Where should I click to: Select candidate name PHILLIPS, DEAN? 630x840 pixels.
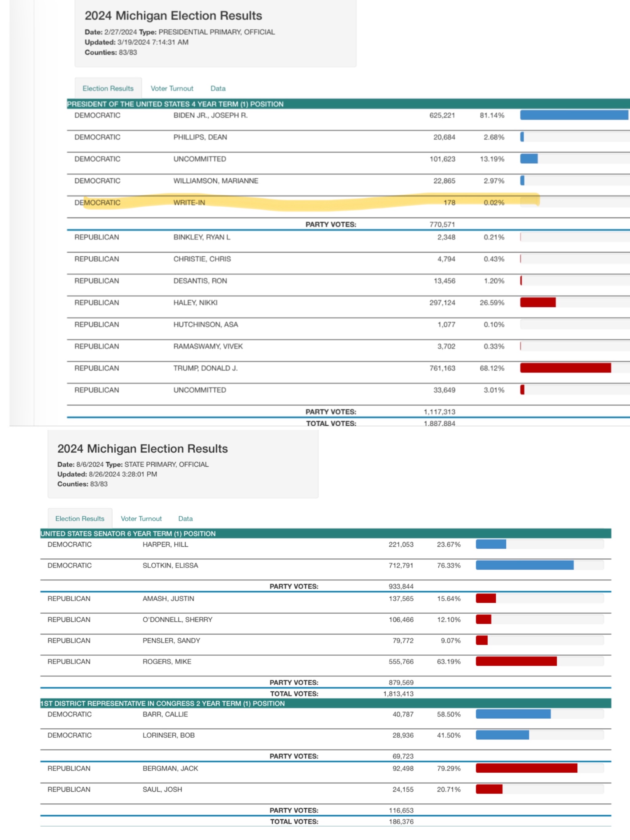tap(200, 137)
